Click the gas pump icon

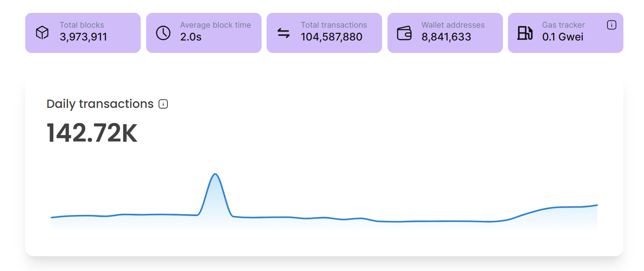point(525,33)
